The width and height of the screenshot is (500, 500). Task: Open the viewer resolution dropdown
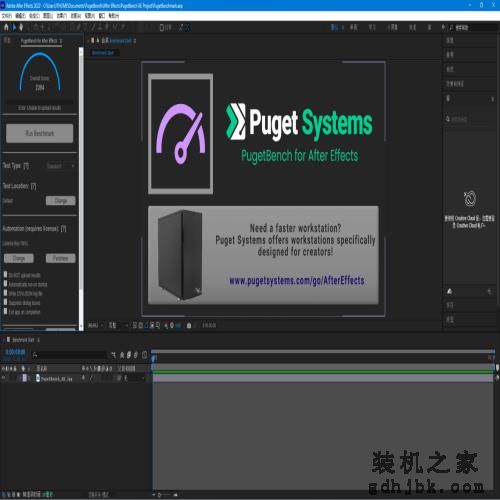click(x=118, y=325)
